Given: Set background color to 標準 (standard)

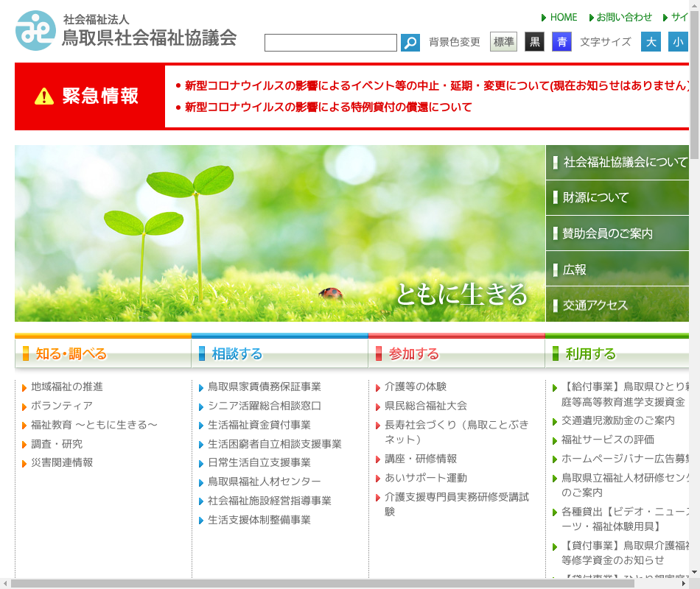Looking at the screenshot, I should [504, 42].
